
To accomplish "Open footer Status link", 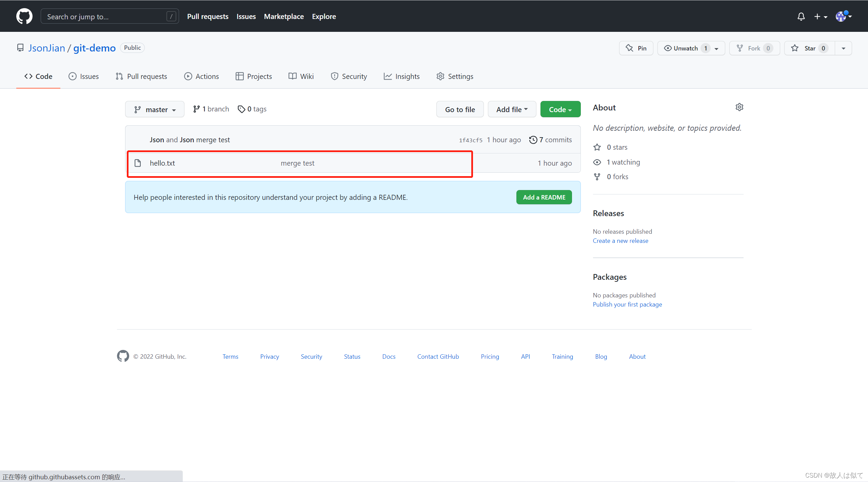I will 352,356.
